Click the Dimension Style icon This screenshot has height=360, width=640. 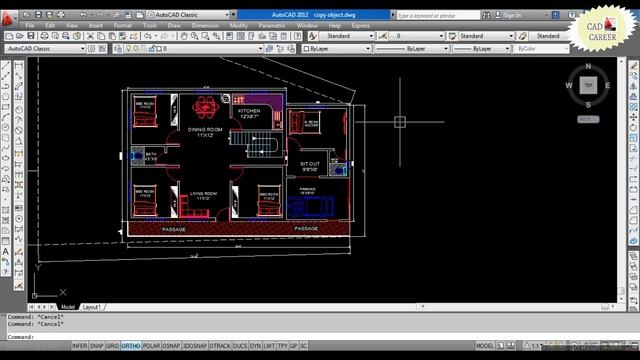pos(382,36)
